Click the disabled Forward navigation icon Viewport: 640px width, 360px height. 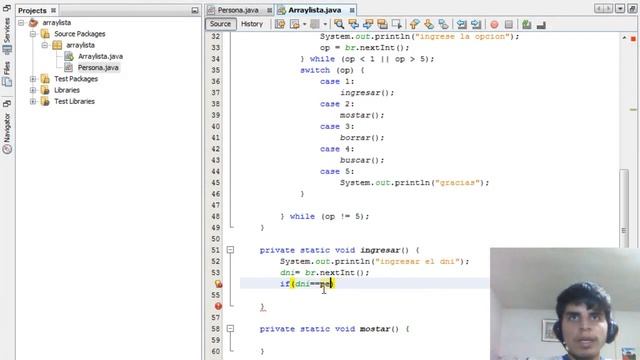coord(315,24)
